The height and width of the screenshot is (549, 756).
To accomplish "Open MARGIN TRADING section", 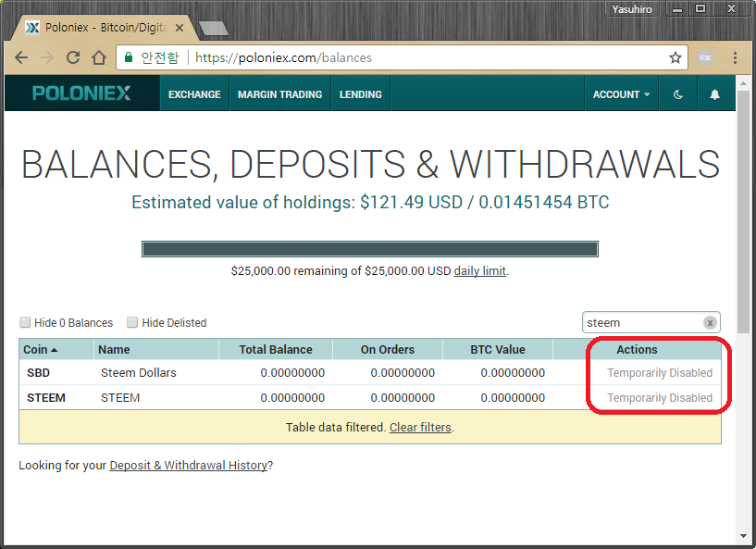I will (279, 94).
